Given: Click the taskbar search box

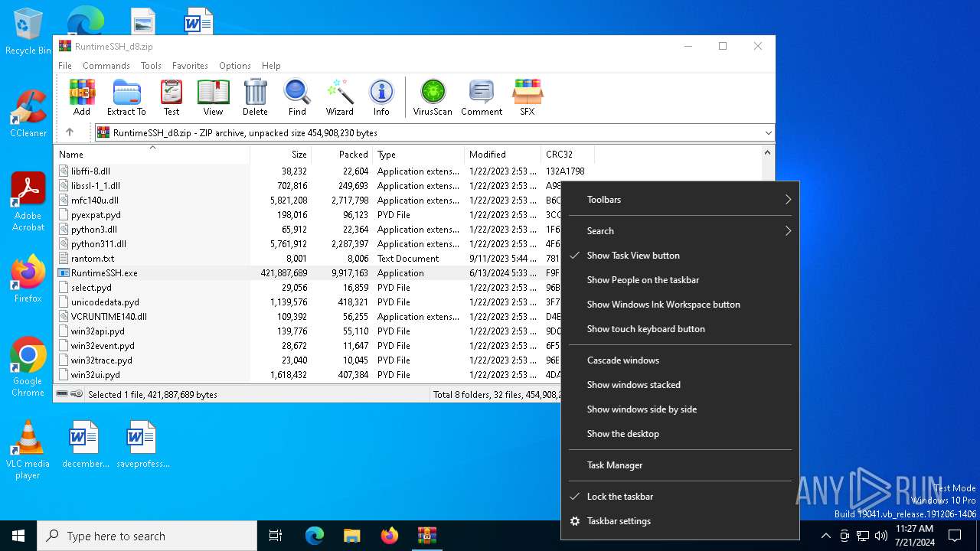Looking at the screenshot, I should coord(147,536).
